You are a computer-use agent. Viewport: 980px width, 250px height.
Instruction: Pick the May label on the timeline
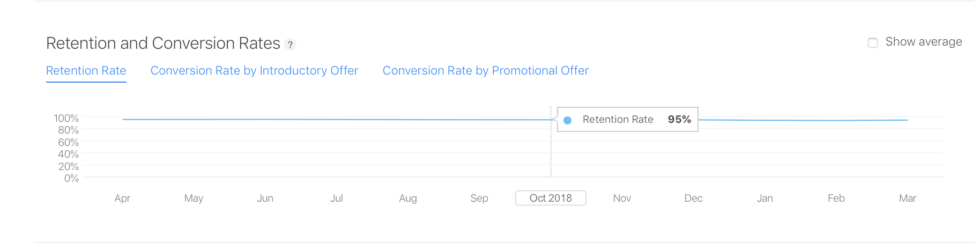pyautogui.click(x=194, y=198)
